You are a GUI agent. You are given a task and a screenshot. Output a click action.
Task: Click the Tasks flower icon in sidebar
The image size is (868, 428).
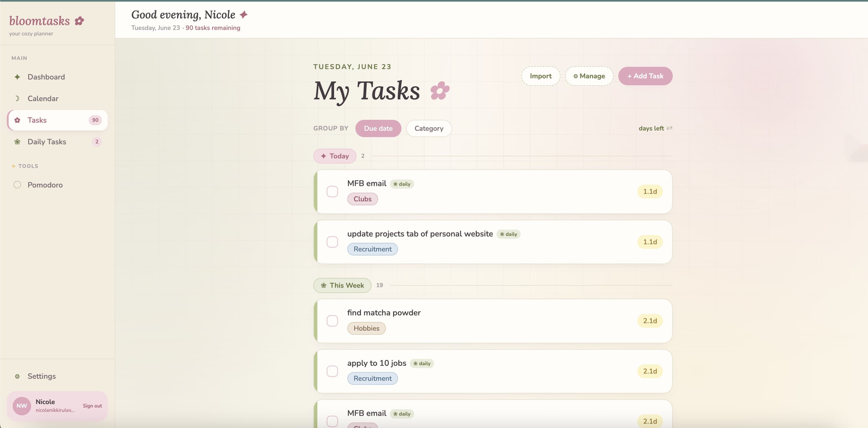click(17, 120)
